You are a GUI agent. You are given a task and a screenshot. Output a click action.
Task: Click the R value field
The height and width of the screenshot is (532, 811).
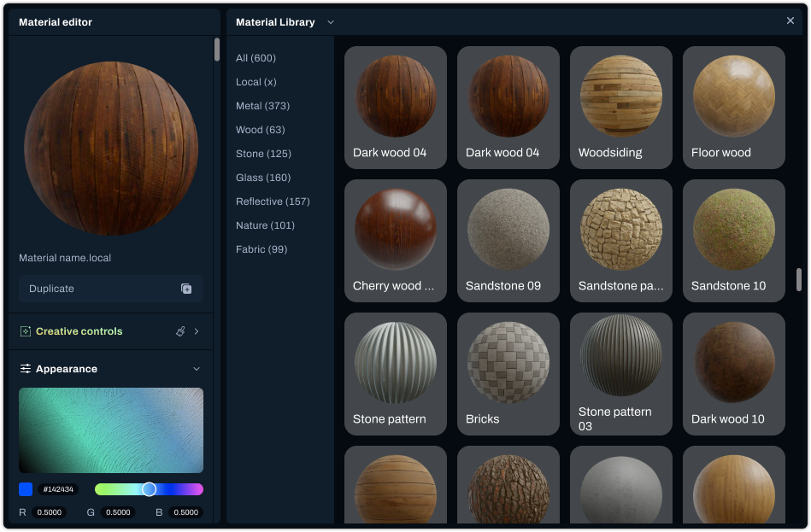[49, 512]
